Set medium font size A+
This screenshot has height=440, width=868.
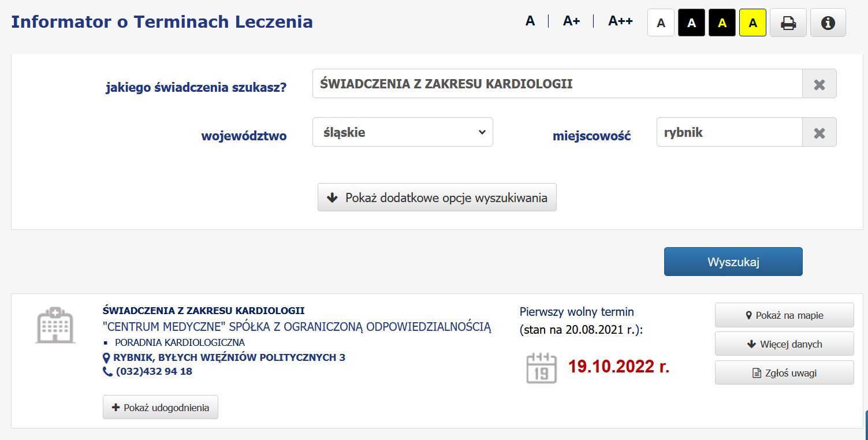coord(571,21)
